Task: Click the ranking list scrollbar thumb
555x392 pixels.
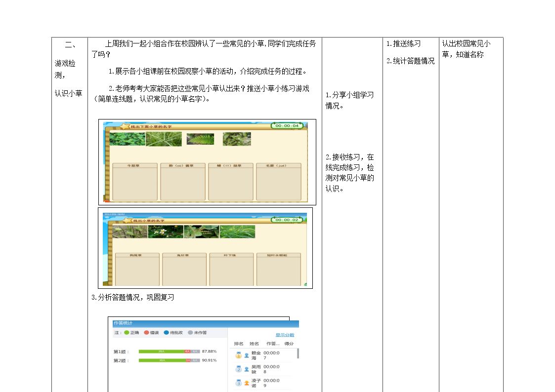Action: point(298,353)
